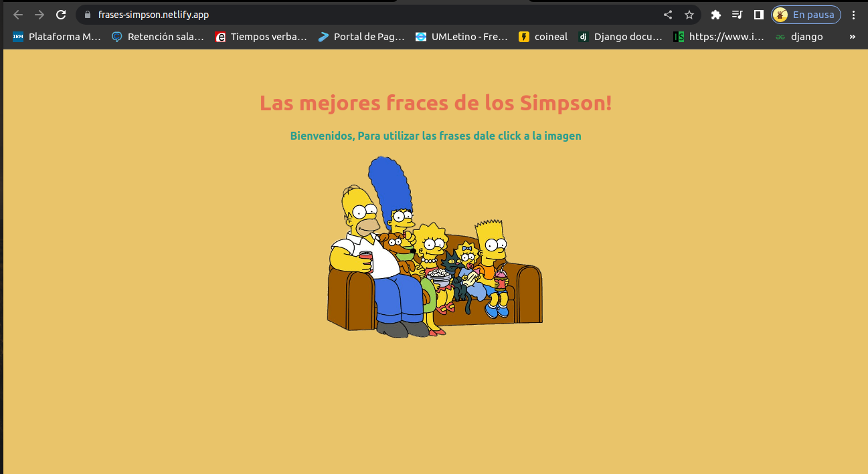Open the Tiempos verba... bookmark

[261, 37]
